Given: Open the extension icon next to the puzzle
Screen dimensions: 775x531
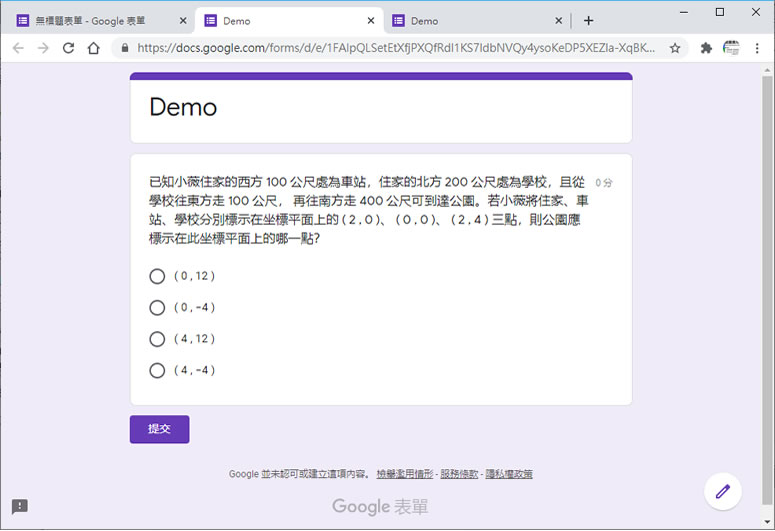Looking at the screenshot, I should tap(731, 48).
